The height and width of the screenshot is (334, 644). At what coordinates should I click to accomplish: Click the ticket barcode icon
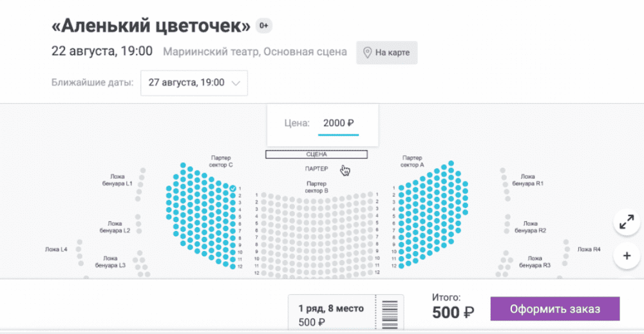point(390,314)
